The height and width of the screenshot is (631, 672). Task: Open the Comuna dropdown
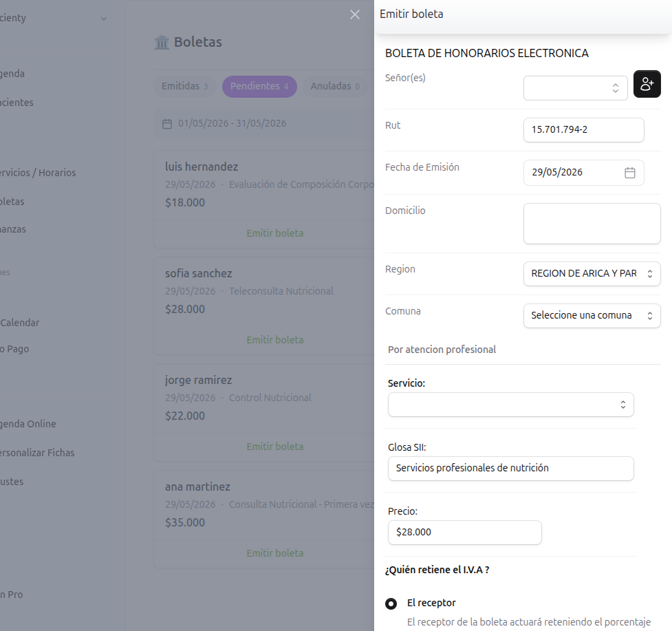592,315
